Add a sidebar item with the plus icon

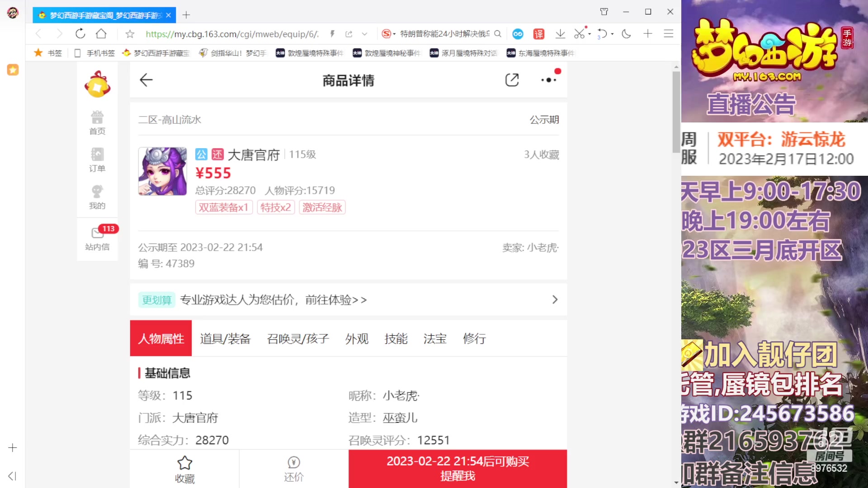pyautogui.click(x=13, y=447)
